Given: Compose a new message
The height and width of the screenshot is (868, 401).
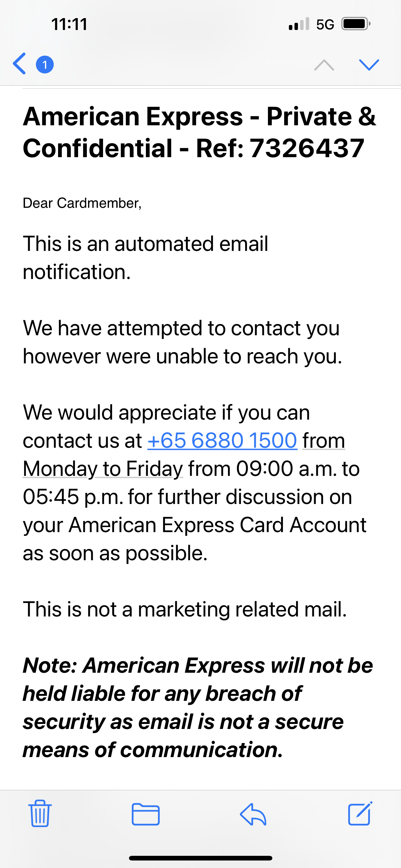Looking at the screenshot, I should (x=359, y=813).
